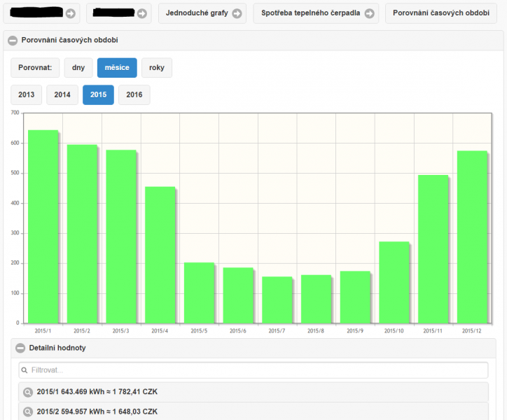Click the second redacted breadcrumb button
The width and height of the screenshot is (507, 420).
pyautogui.click(x=118, y=13)
